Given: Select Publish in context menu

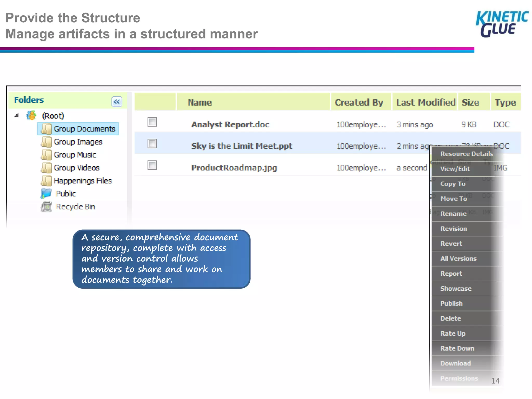Looking at the screenshot, I should click(467, 303).
